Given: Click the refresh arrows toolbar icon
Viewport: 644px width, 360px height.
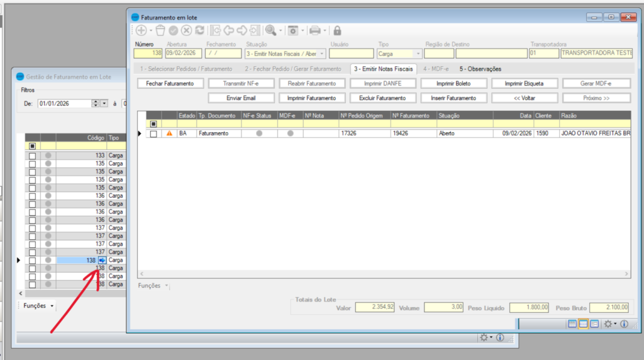Looking at the screenshot, I should click(199, 30).
